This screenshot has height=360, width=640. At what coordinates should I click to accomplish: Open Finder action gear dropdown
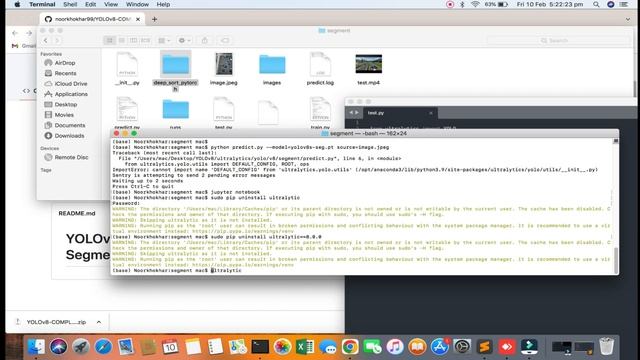point(184,40)
